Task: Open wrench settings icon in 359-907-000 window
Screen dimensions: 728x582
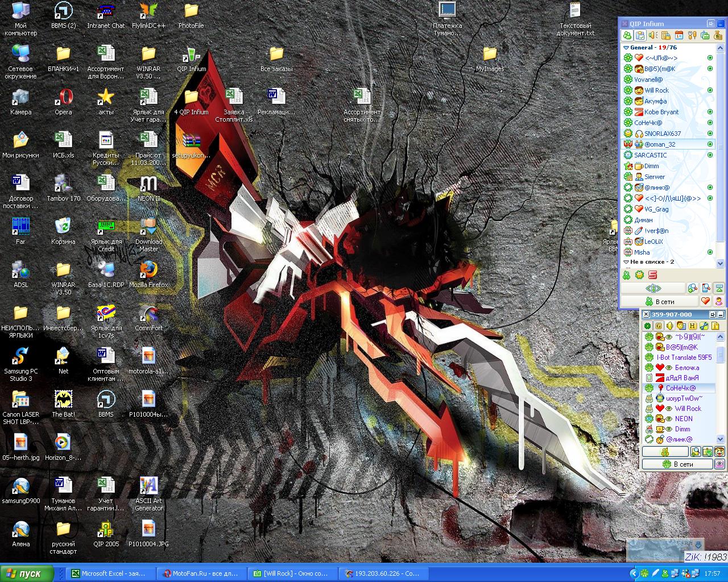Action: pos(704,326)
